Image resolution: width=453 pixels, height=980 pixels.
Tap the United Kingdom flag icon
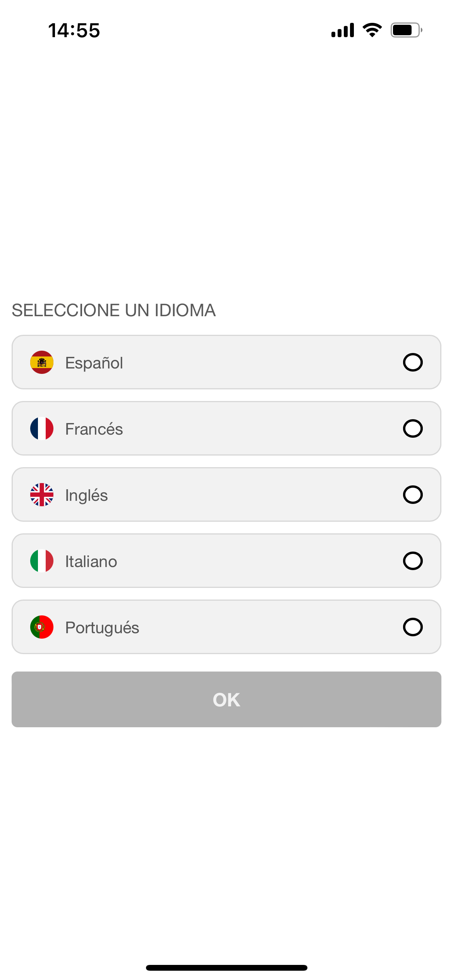click(42, 495)
